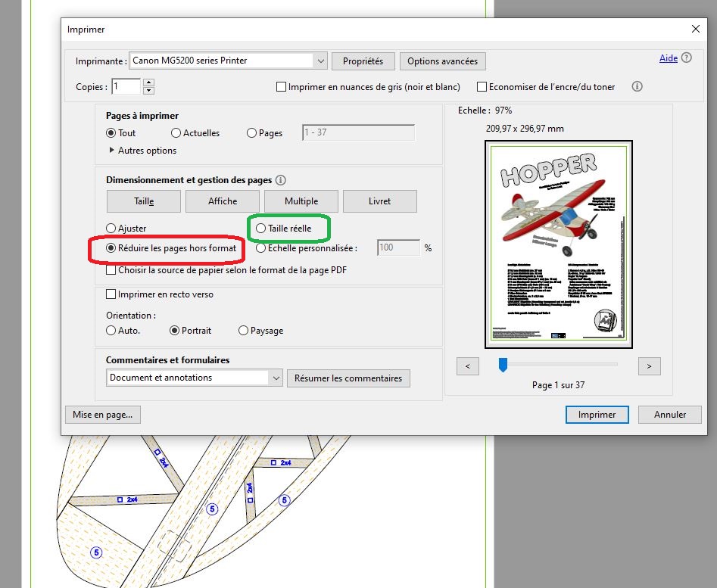Image resolution: width=717 pixels, height=588 pixels.
Task: Click the HOPPER page preview thumbnail
Action: click(x=558, y=244)
